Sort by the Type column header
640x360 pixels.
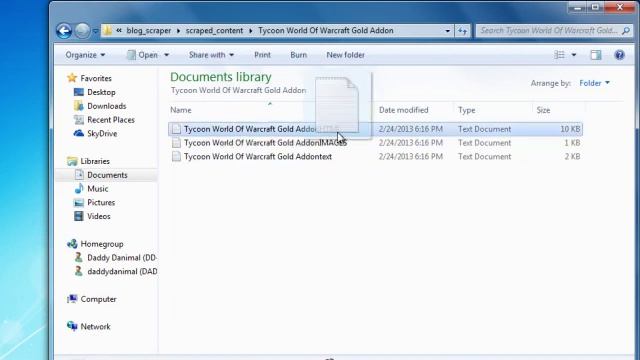(x=467, y=110)
